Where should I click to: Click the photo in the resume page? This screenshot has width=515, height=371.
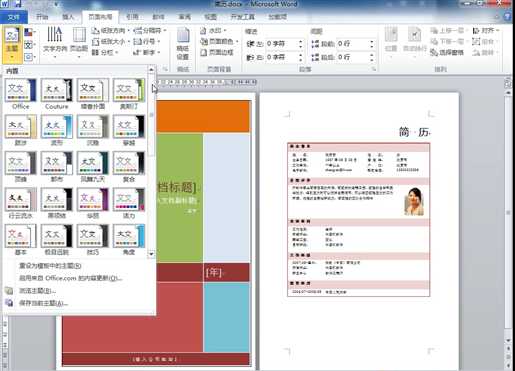(x=414, y=201)
